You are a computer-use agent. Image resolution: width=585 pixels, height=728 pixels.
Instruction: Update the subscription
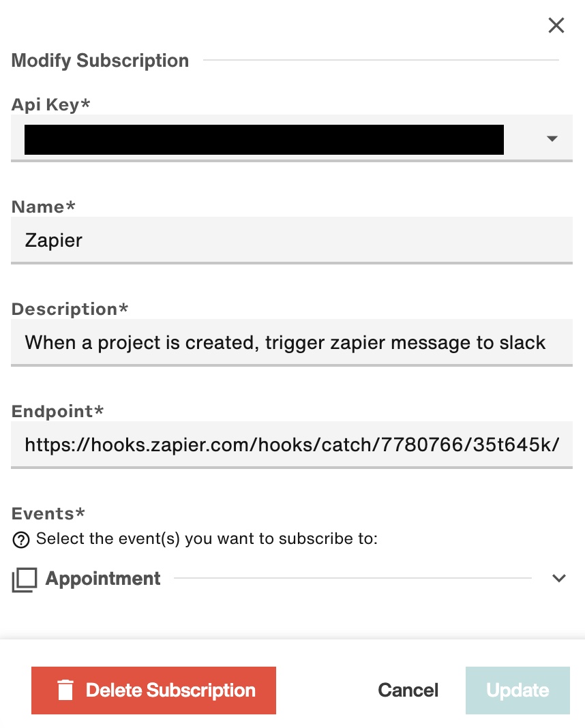click(x=517, y=691)
